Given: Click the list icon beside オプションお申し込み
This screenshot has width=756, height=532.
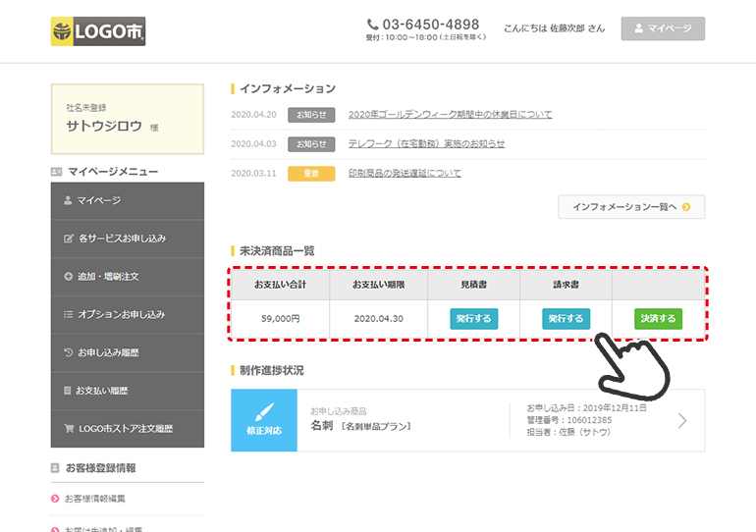Looking at the screenshot, I should pos(69,315).
